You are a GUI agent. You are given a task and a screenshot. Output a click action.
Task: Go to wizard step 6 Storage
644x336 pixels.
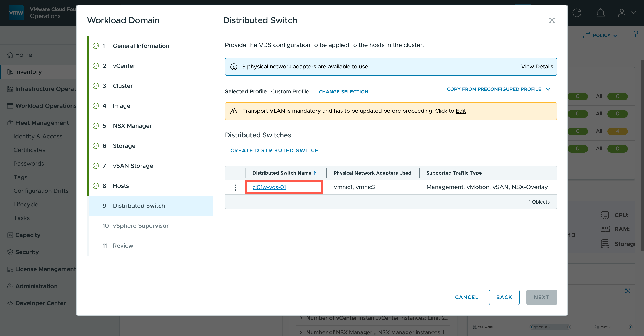tap(124, 146)
